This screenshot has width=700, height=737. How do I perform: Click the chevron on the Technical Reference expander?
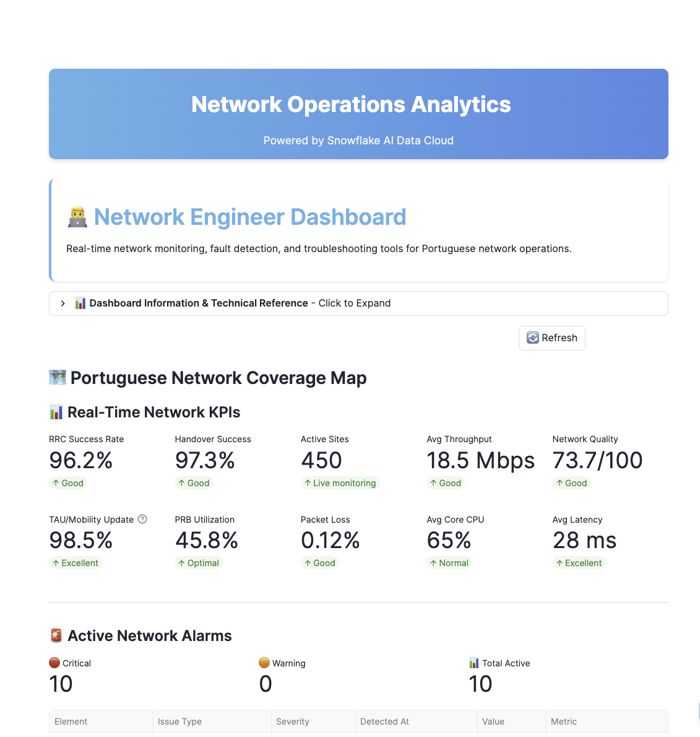pyautogui.click(x=63, y=303)
